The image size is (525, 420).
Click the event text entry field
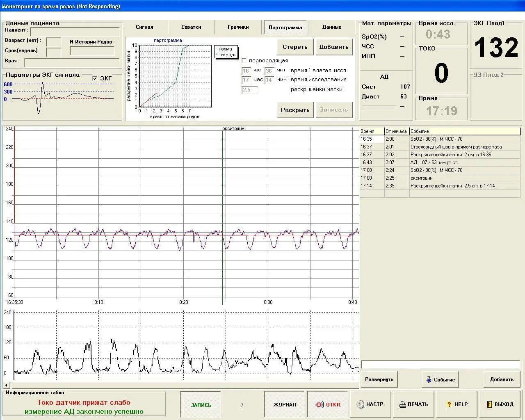pos(441,365)
